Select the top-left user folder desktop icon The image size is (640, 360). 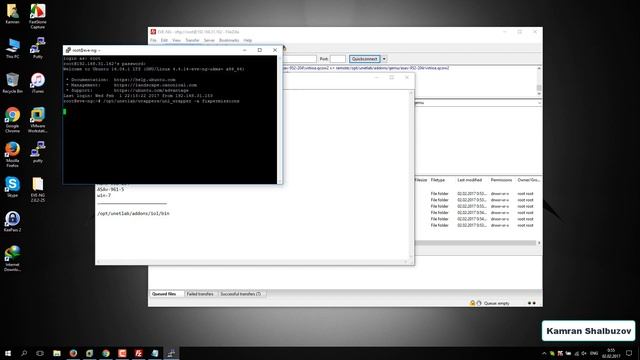tap(12, 13)
